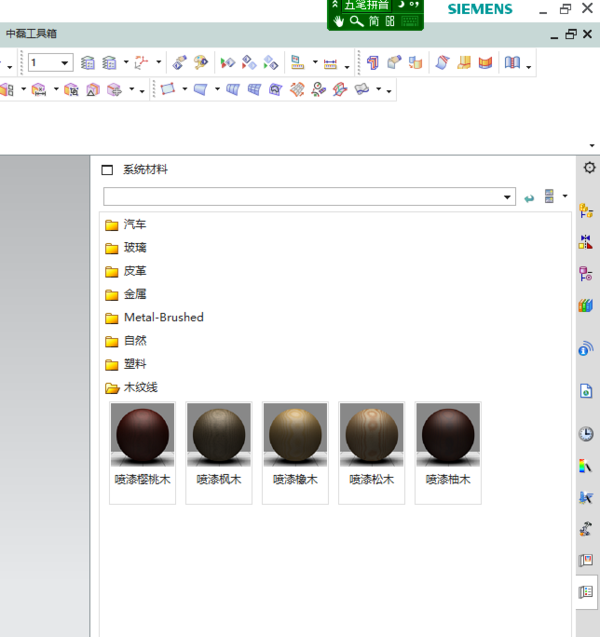Screen dimensions: 600x637
Task: Toggle the moon mode in the IME bar
Action: [399, 5]
